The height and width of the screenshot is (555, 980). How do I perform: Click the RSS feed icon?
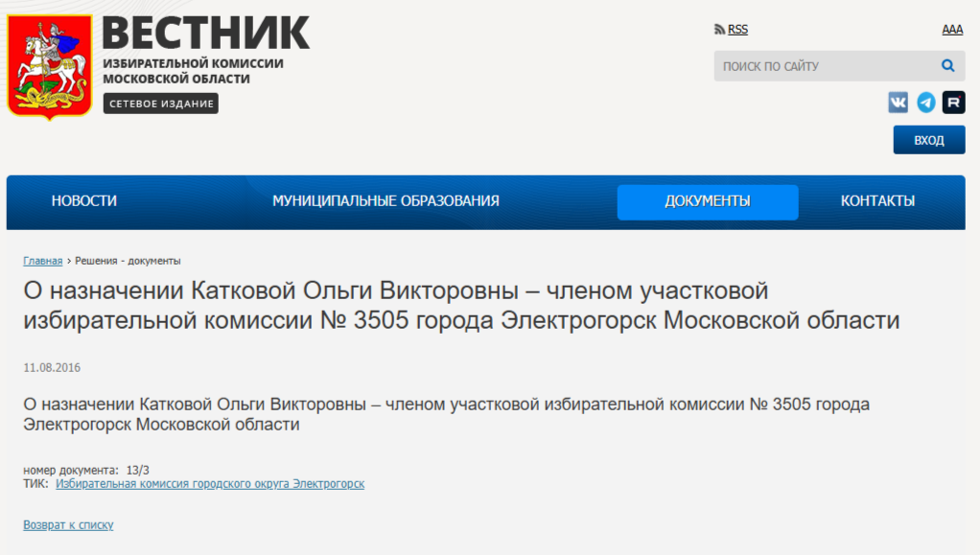point(719,30)
